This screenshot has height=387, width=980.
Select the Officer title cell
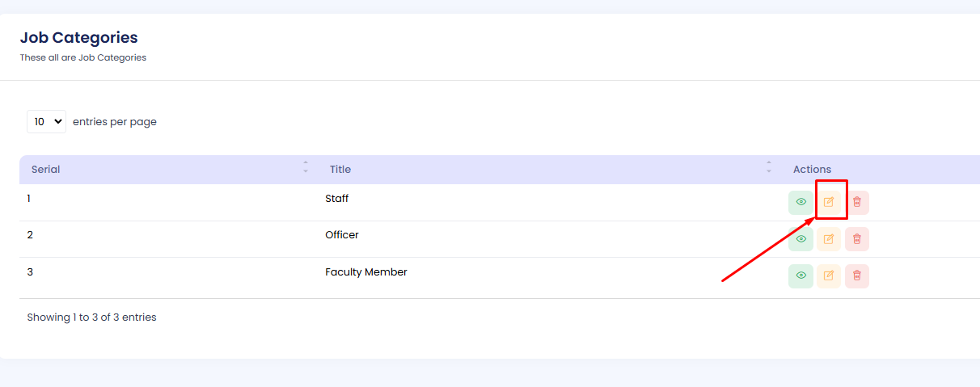point(342,235)
